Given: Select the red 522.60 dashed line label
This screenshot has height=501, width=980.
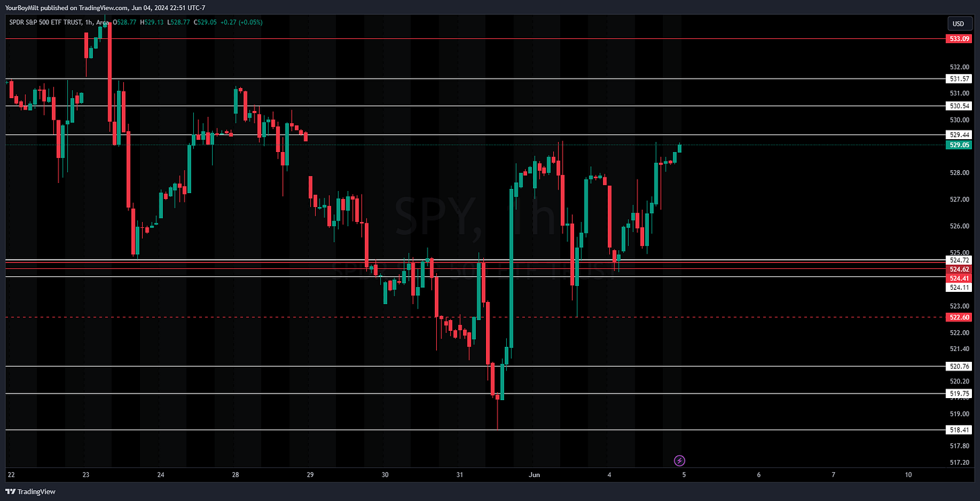Looking at the screenshot, I should click(x=958, y=317).
